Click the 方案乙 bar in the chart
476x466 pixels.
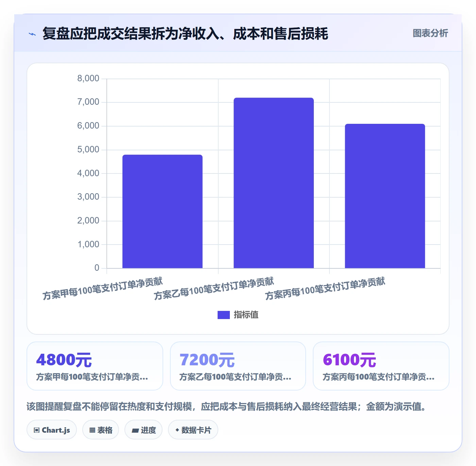tap(274, 183)
